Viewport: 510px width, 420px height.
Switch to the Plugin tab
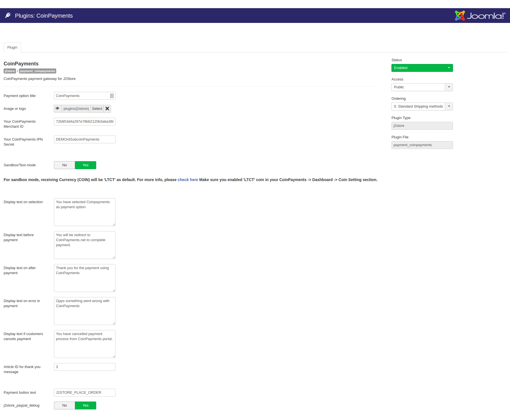click(12, 48)
